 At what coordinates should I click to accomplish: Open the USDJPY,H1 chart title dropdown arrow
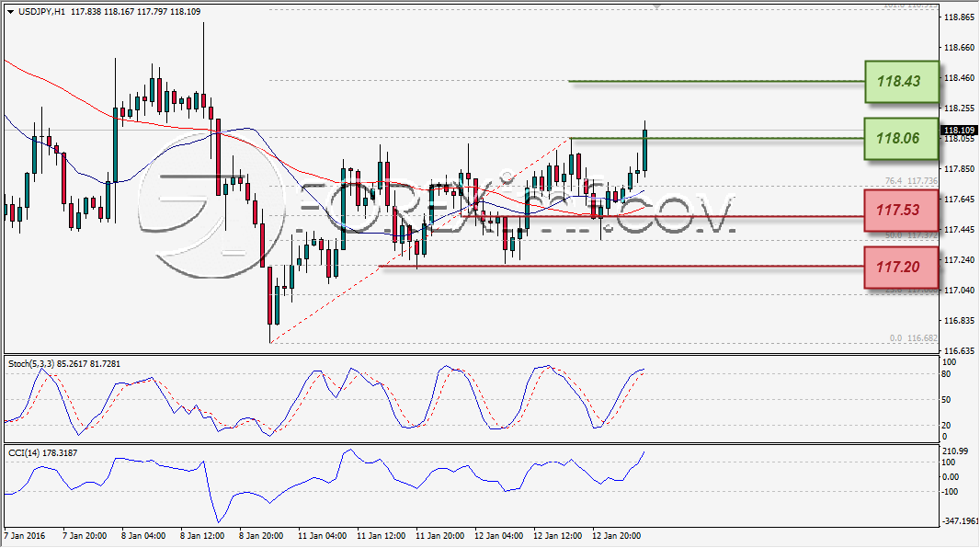(x=11, y=12)
